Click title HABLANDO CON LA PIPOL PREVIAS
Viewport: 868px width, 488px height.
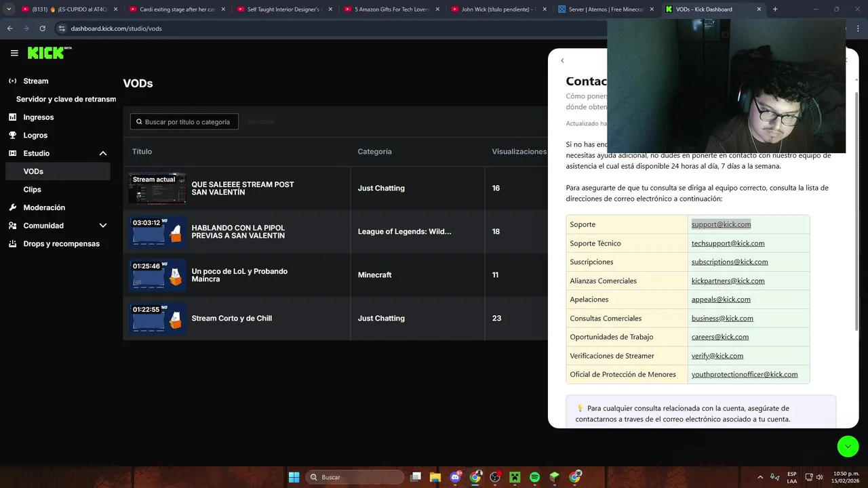coord(238,232)
